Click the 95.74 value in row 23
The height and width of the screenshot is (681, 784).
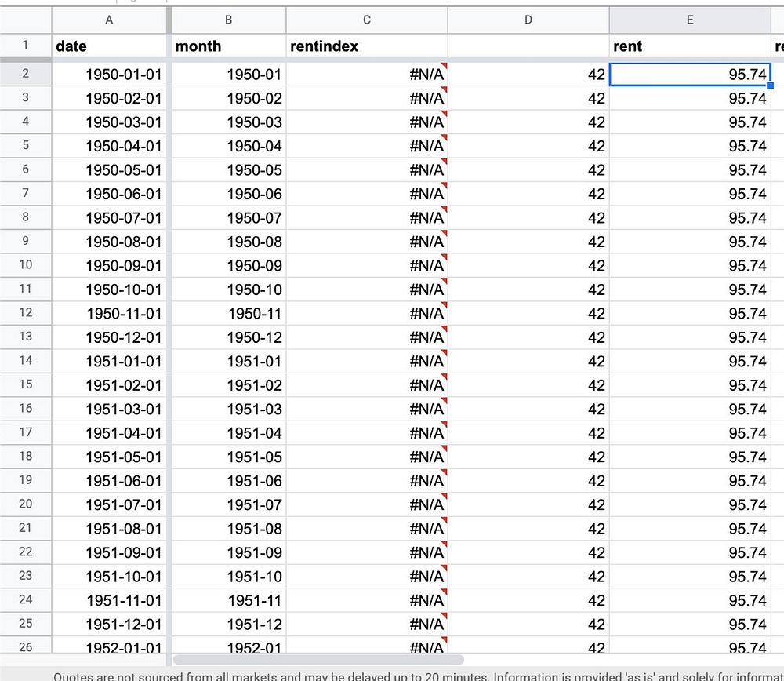pyautogui.click(x=690, y=576)
